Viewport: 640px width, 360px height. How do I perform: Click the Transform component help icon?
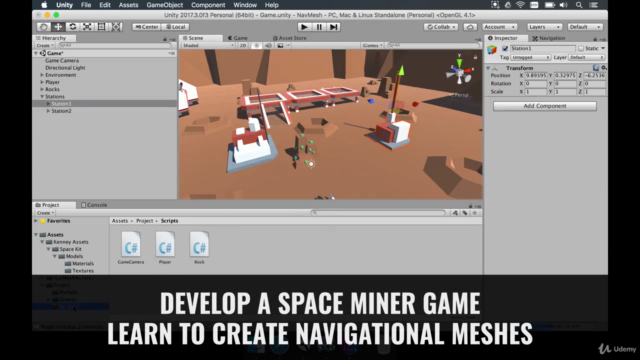(596, 68)
